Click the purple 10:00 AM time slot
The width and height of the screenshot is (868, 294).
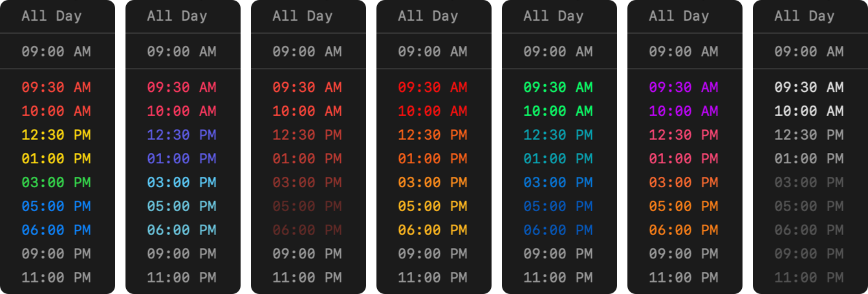coord(683,111)
